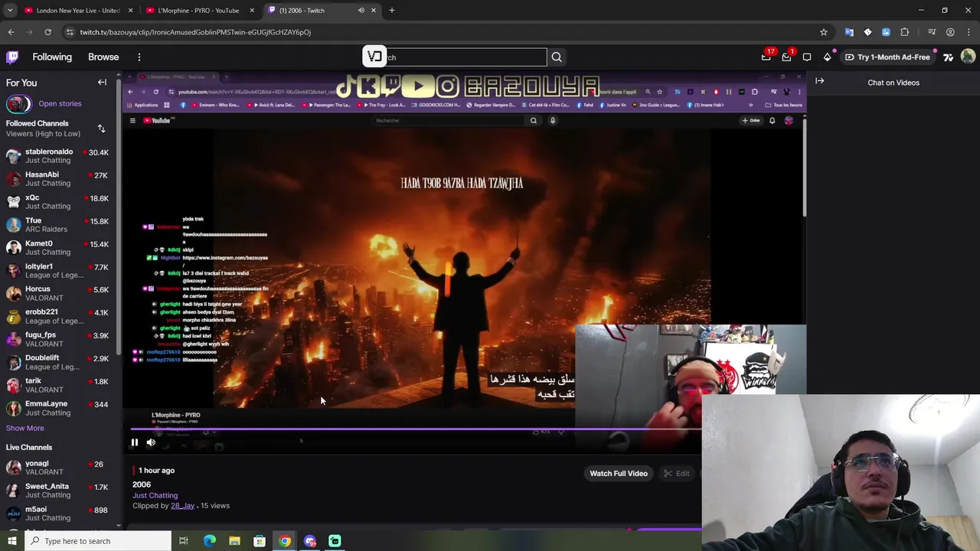Viewport: 980px width, 551px height.
Task: Open fugu_fps channel
Action: 58,340
